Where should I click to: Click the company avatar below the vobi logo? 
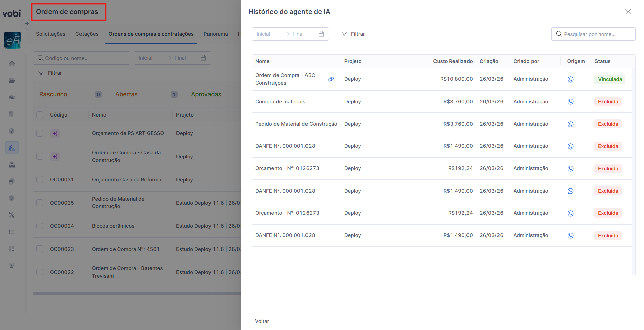tap(12, 40)
